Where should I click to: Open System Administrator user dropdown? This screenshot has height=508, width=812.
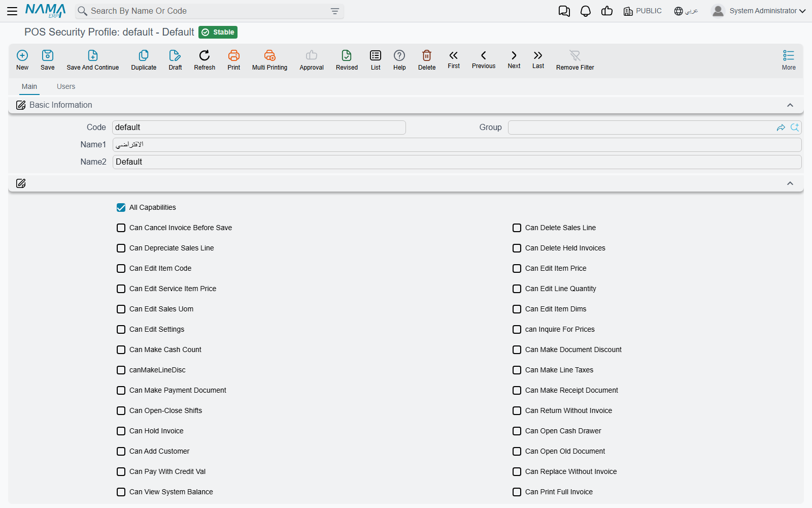tap(759, 11)
